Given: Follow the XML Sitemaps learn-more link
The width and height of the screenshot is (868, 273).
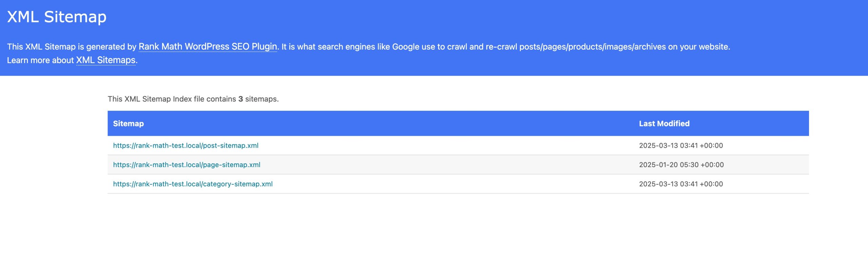Looking at the screenshot, I should [105, 60].
